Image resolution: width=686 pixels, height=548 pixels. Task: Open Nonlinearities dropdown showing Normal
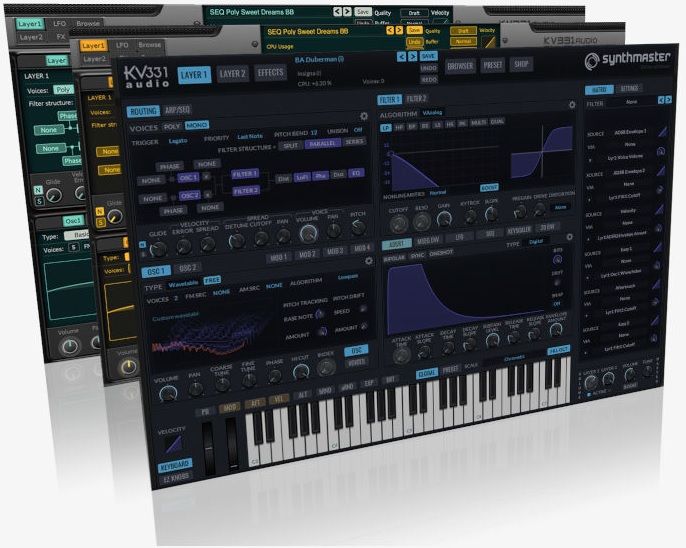pyautogui.click(x=438, y=192)
